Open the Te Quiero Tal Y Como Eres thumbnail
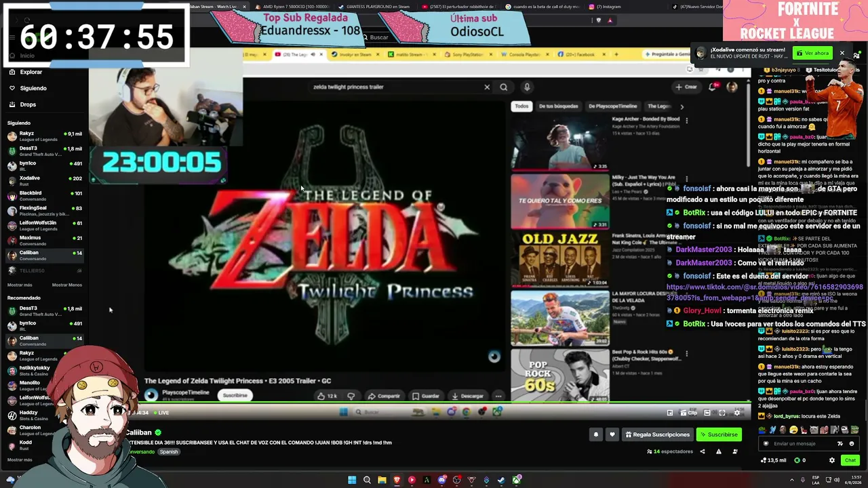This screenshot has height=488, width=868. click(559, 201)
